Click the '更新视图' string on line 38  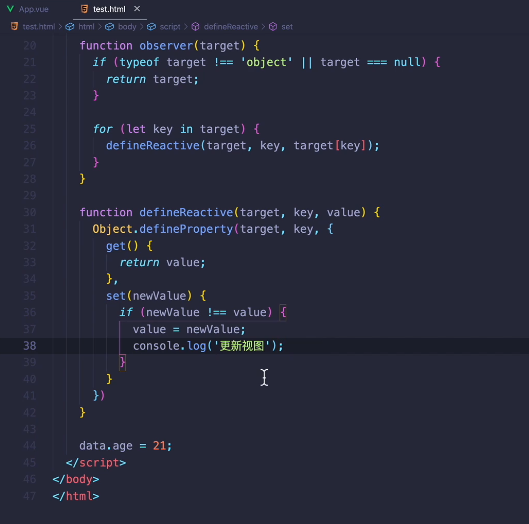pyautogui.click(x=242, y=346)
